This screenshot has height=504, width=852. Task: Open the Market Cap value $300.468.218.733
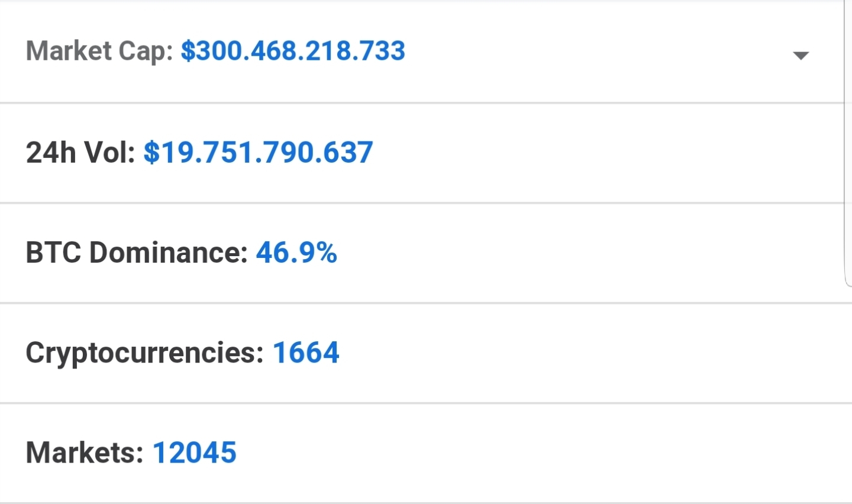click(293, 51)
